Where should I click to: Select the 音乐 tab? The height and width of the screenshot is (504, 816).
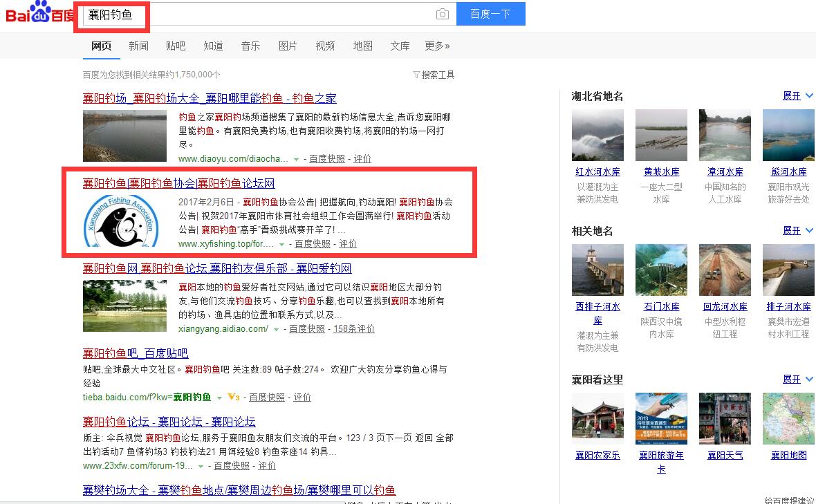click(x=250, y=46)
